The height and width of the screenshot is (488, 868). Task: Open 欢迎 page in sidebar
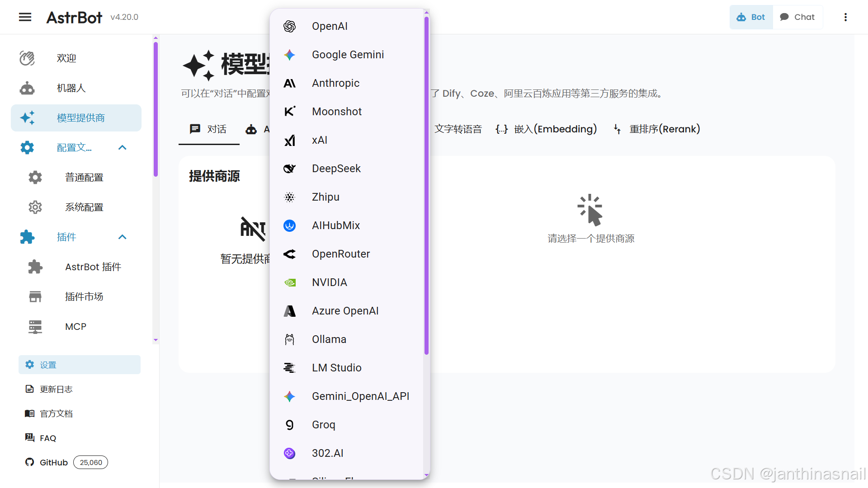point(76,58)
